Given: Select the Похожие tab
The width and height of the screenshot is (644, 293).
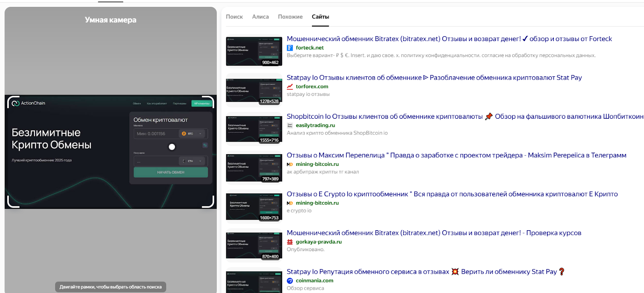Looking at the screenshot, I should pos(290,17).
